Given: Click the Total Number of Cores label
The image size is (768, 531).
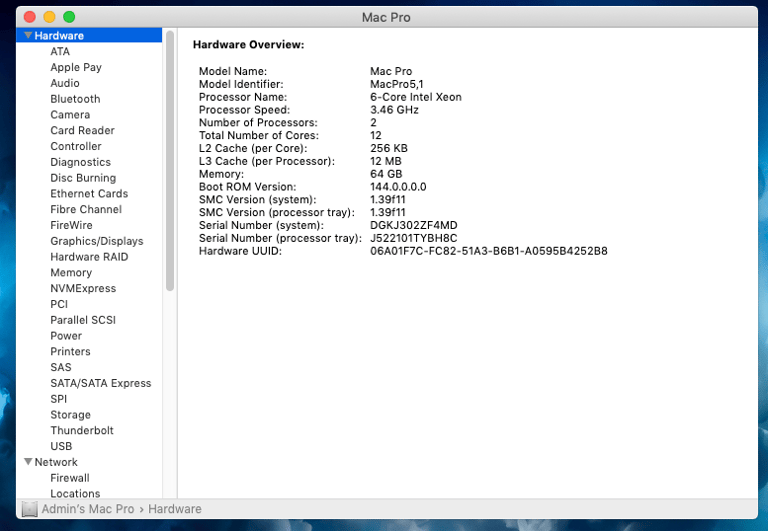Looking at the screenshot, I should pyautogui.click(x=259, y=135).
